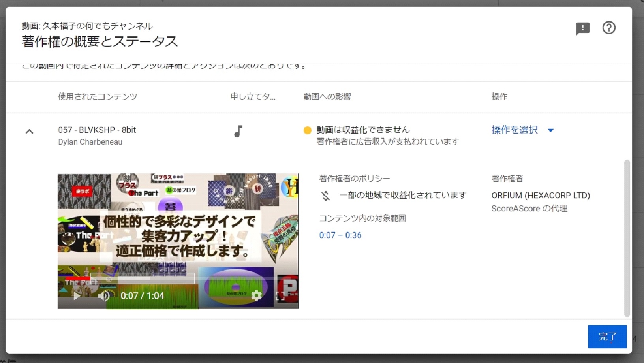This screenshot has width=644, height=363.
Task: Mute the video preview speaker icon
Action: [x=103, y=296]
